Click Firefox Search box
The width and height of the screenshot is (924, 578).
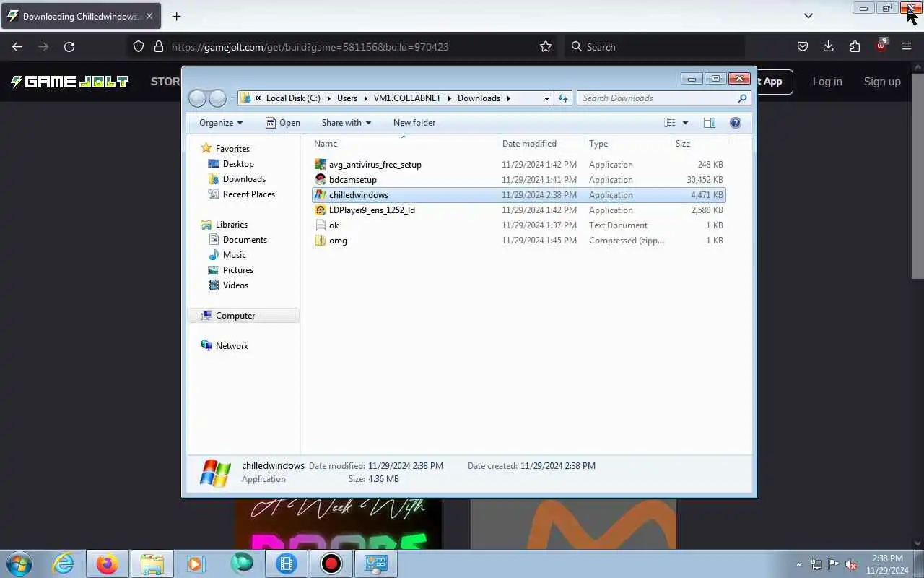[x=653, y=46]
